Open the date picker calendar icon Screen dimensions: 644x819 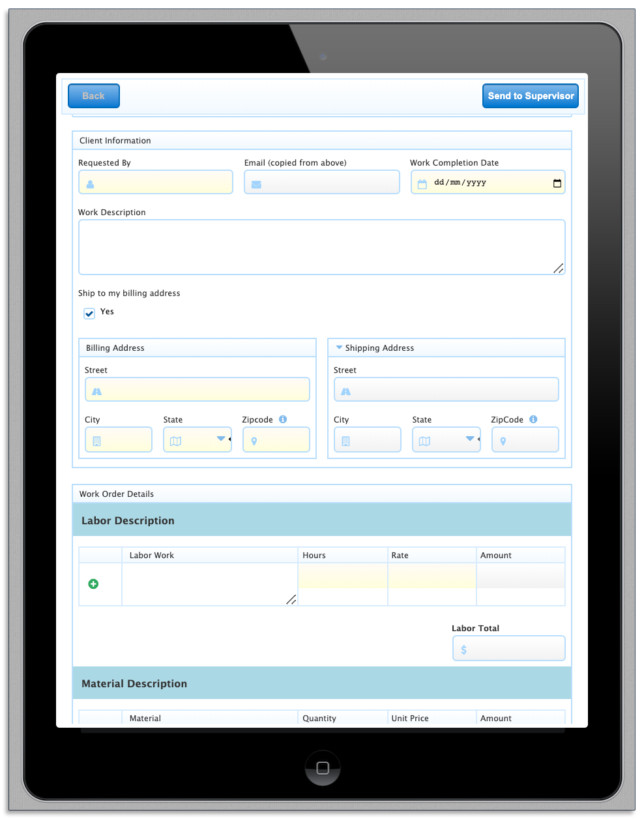(557, 183)
